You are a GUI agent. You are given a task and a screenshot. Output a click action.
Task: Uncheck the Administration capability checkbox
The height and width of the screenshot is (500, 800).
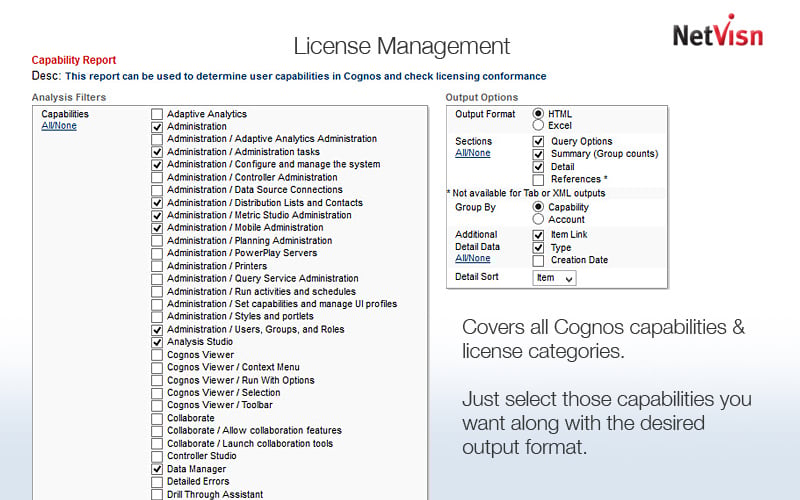(157, 127)
